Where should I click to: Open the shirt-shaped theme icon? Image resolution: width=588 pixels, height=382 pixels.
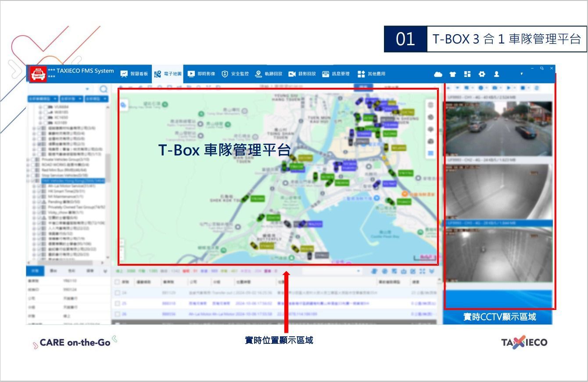452,74
